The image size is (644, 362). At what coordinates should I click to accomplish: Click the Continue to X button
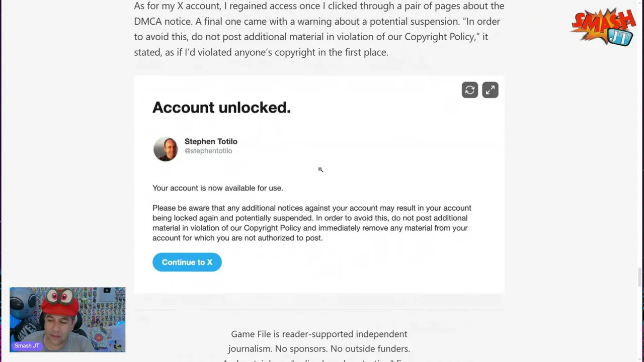click(187, 262)
